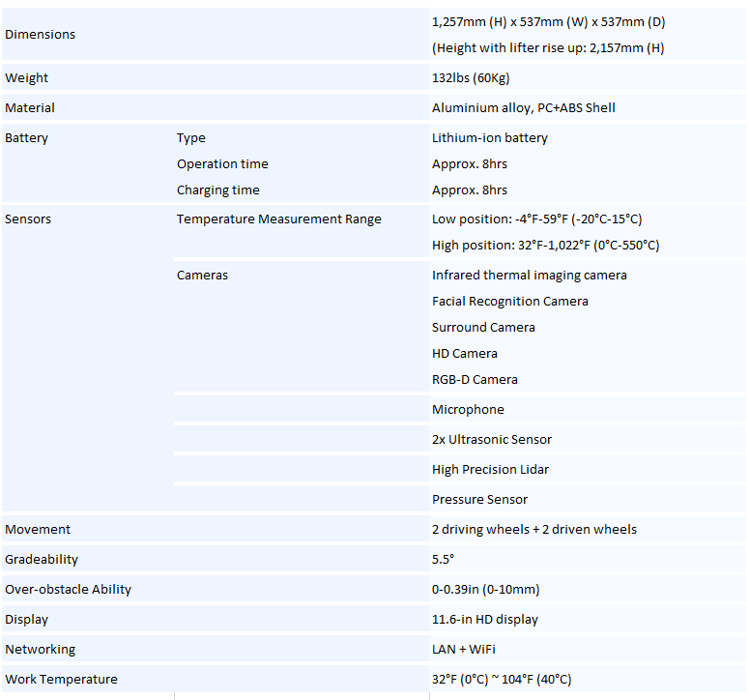The image size is (750, 700).
Task: Click the Surround Camera entry
Action: click(483, 328)
